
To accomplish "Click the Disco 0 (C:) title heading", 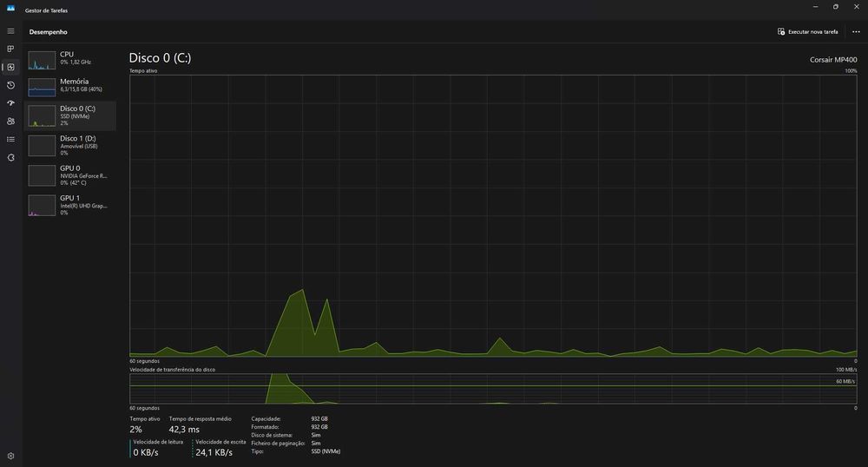I will 160,57.
